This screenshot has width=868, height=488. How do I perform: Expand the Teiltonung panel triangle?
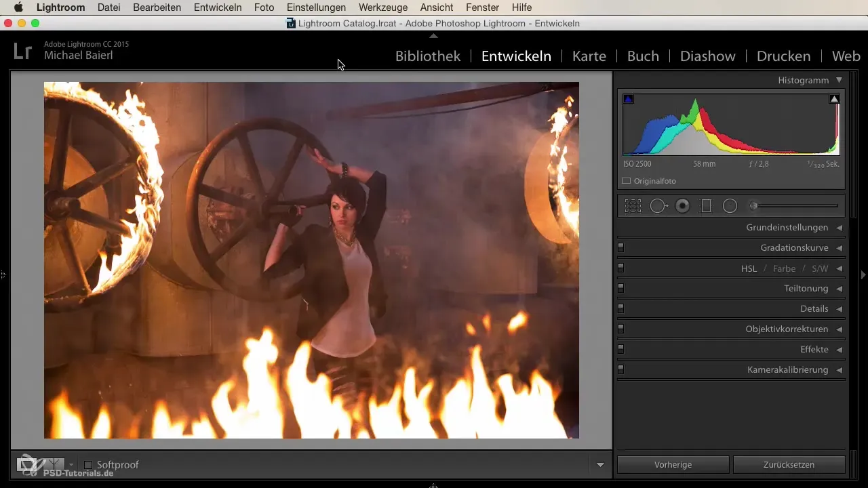click(840, 289)
